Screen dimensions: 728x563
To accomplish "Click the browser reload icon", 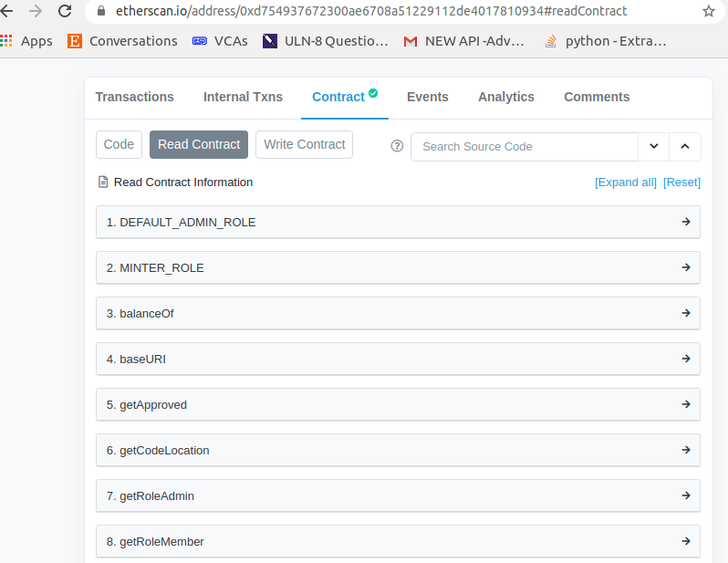I will (x=65, y=11).
